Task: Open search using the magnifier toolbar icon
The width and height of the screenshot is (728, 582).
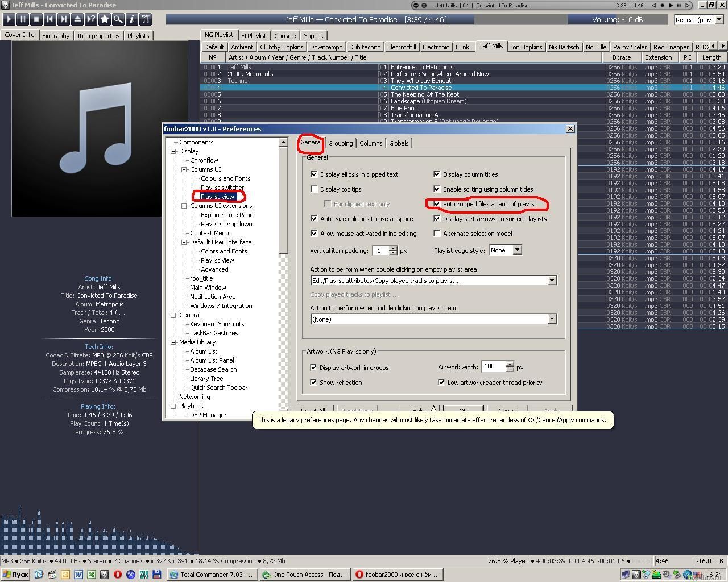Action: coord(118,19)
